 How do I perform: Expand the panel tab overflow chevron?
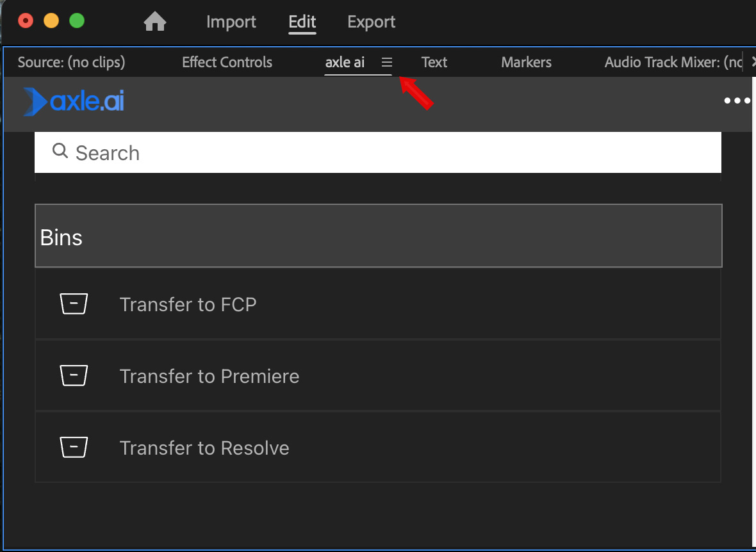(752, 62)
